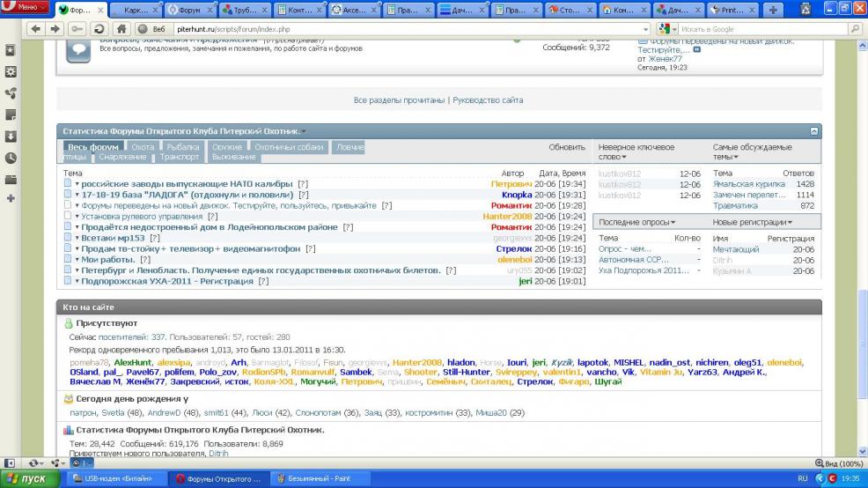Open the history clock panel in the sidebar
Viewport: 868px width, 488px height.
pyautogui.click(x=11, y=159)
